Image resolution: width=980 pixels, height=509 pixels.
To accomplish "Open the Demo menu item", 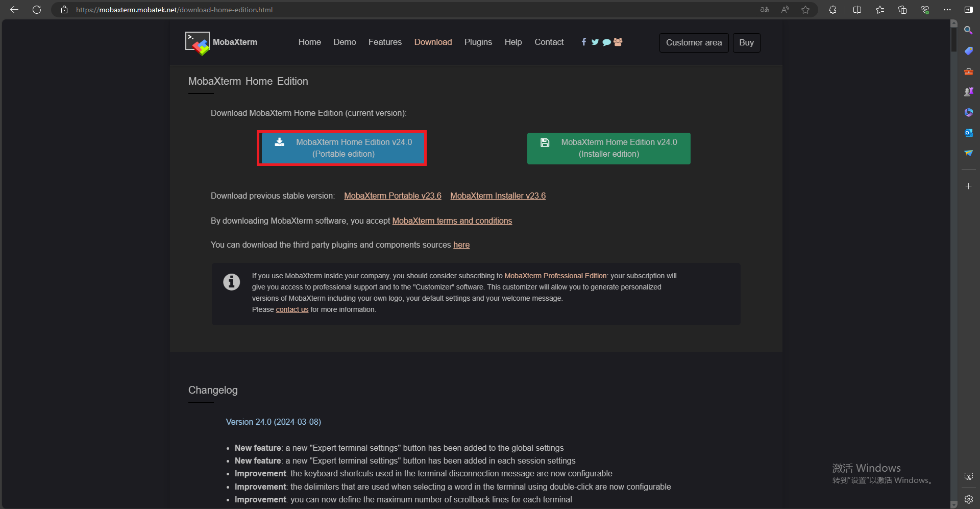I will coord(345,42).
